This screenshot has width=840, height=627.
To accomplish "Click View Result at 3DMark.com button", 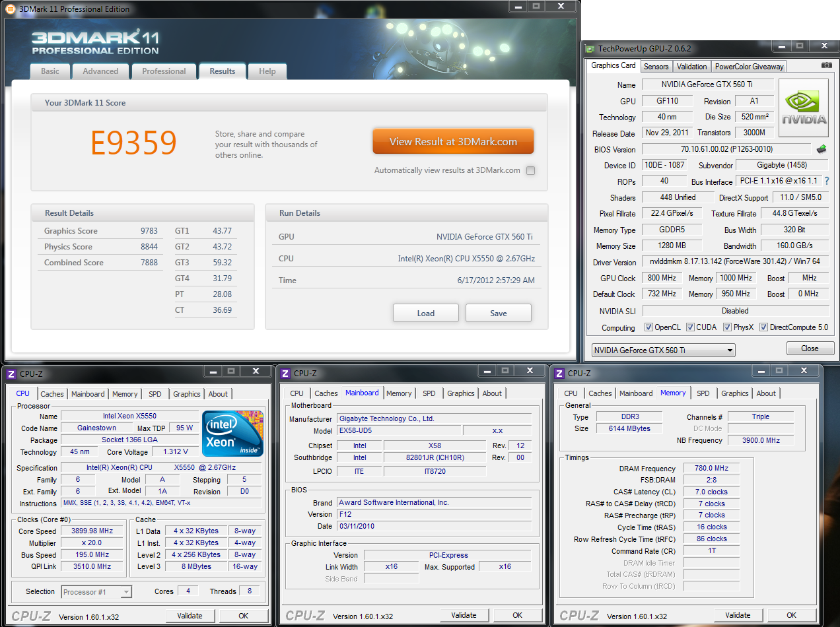I will [x=453, y=141].
